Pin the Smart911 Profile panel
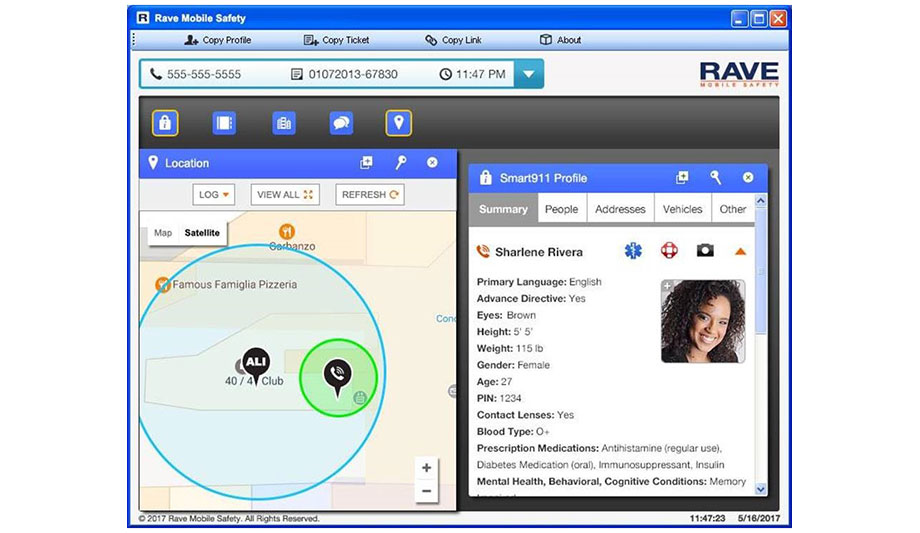The height and width of the screenshot is (533, 920). (x=715, y=177)
